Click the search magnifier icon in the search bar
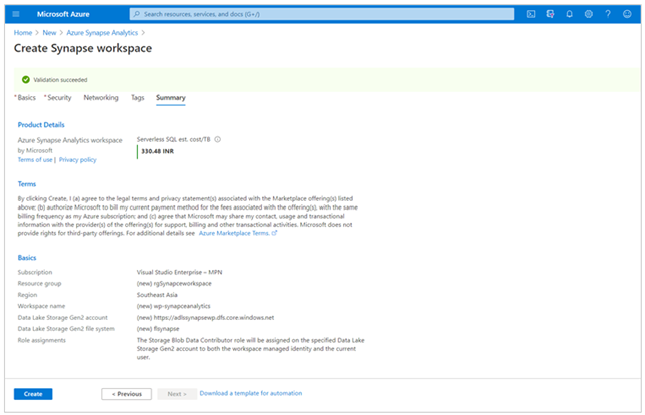 pos(137,14)
